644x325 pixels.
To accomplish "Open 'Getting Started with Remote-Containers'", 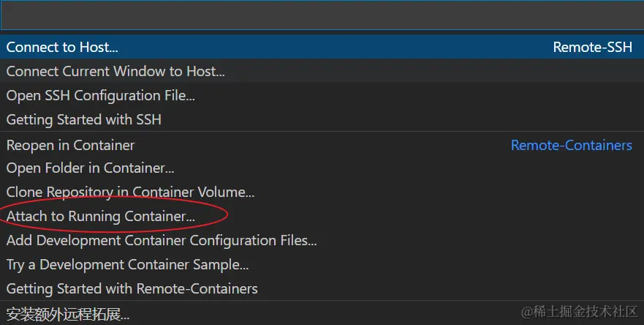I will pyautogui.click(x=132, y=288).
